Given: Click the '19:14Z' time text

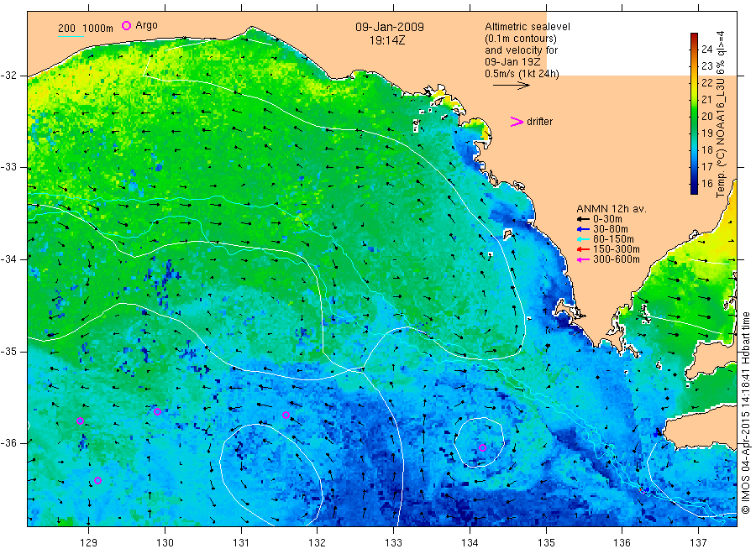Looking at the screenshot, I should tap(387, 40).
